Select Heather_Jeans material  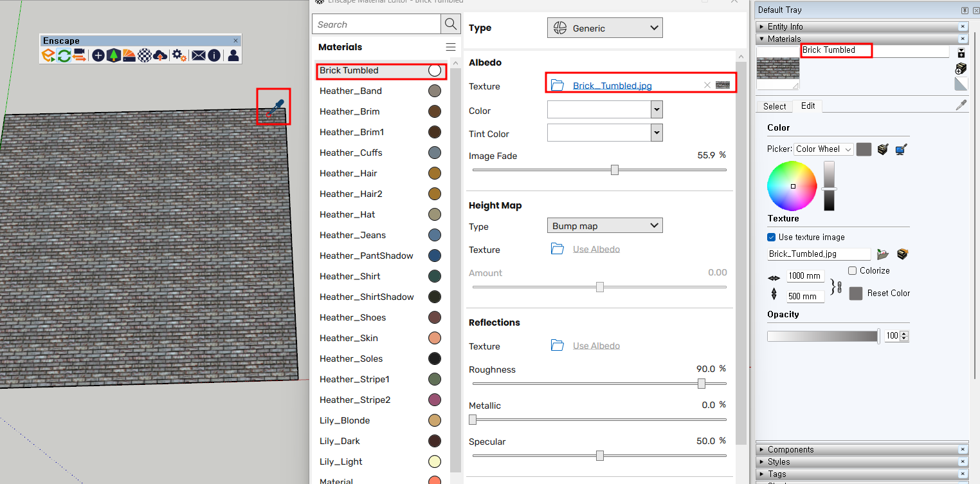[381, 235]
